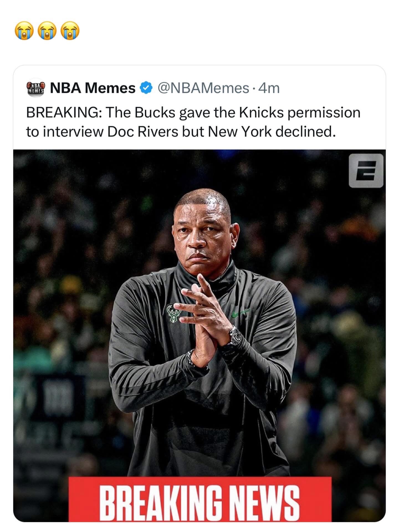Image resolution: width=399 pixels, height=532 pixels.
Task: Click the first crying emoji
Action: [x=24, y=31]
